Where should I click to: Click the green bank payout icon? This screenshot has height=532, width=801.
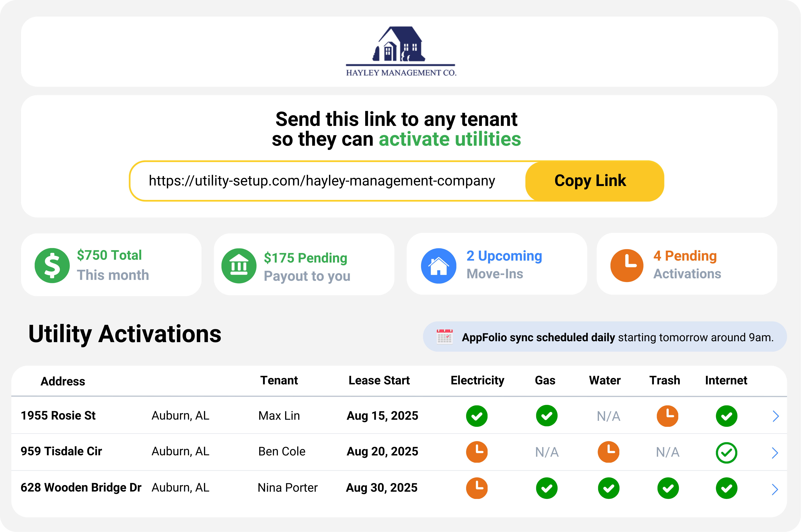(239, 266)
